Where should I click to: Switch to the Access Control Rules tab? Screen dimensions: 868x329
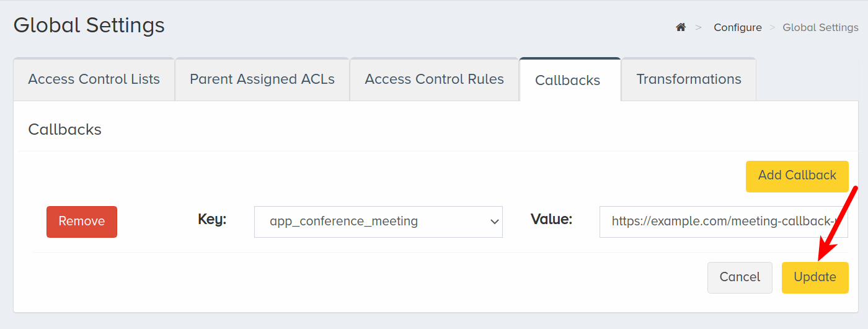pyautogui.click(x=434, y=79)
